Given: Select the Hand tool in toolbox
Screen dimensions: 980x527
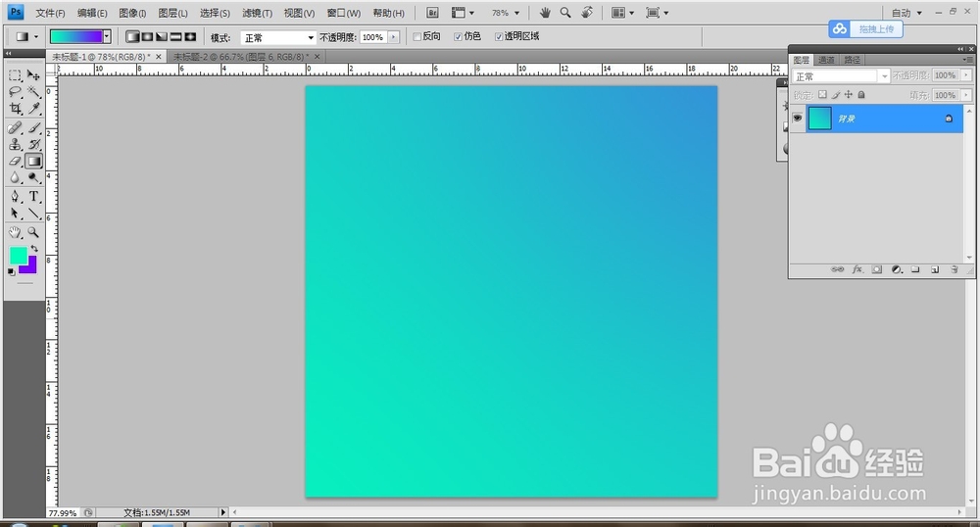Looking at the screenshot, I should 15,233.
